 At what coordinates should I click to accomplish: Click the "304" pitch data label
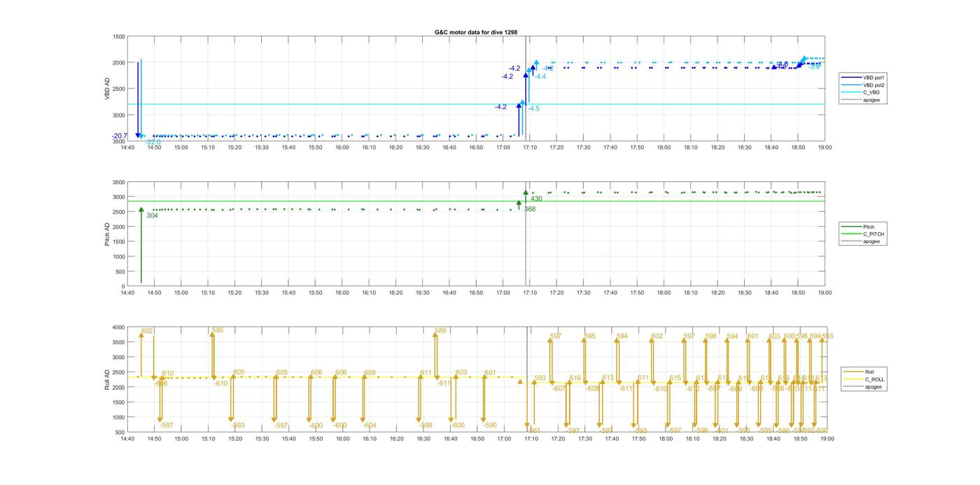(x=152, y=216)
